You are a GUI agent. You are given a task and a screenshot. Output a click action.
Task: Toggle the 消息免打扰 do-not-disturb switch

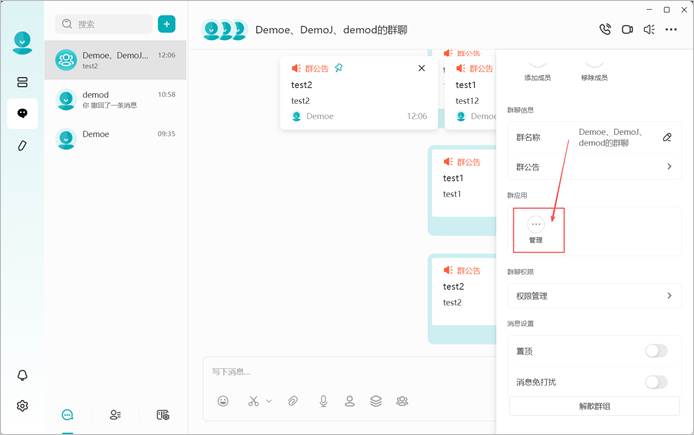(656, 382)
